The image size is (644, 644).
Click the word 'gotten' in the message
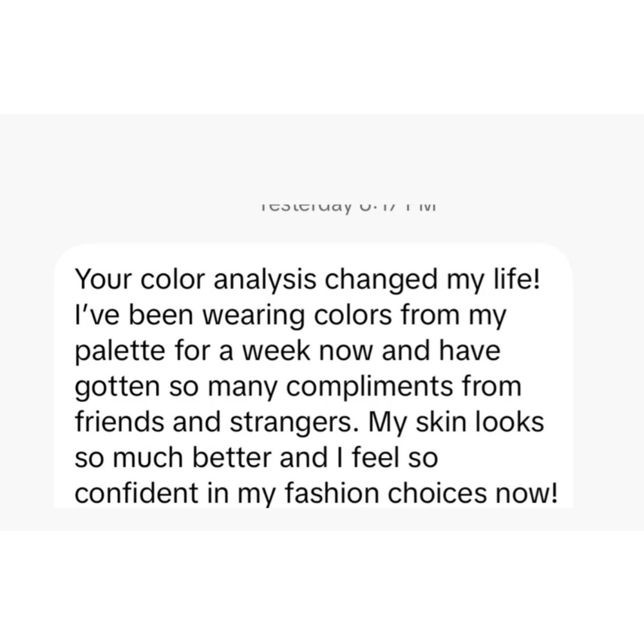(x=117, y=387)
